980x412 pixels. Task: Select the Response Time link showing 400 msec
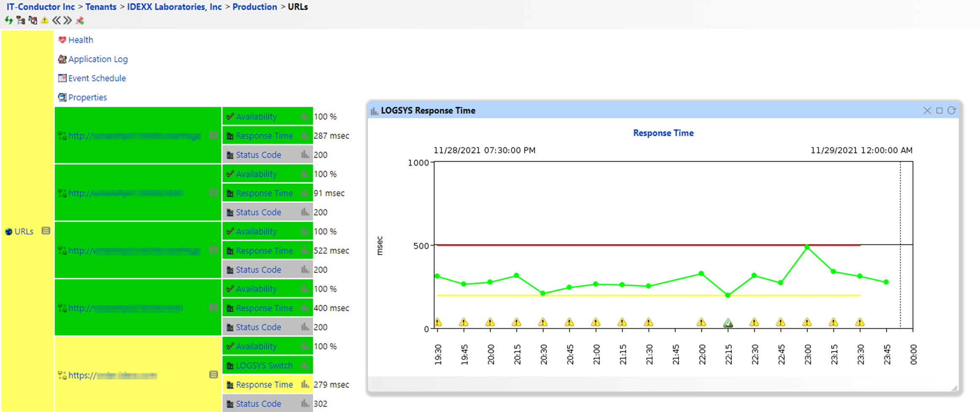264,308
